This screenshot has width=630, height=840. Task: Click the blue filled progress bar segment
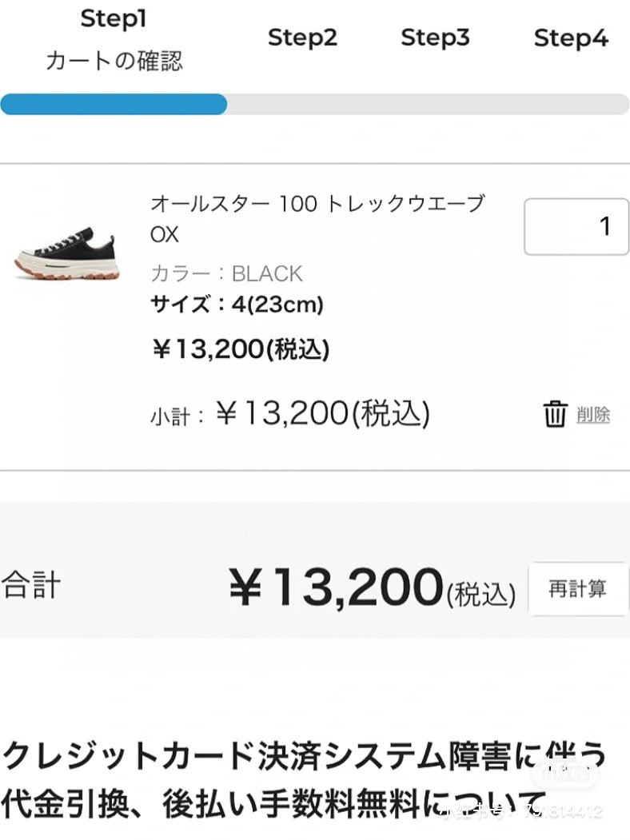[x=114, y=105]
